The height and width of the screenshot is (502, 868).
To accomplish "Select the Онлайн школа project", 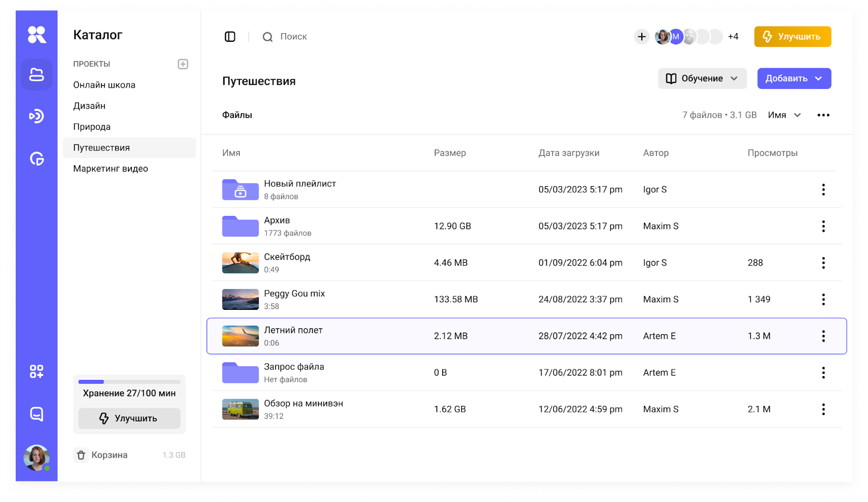I will [104, 85].
